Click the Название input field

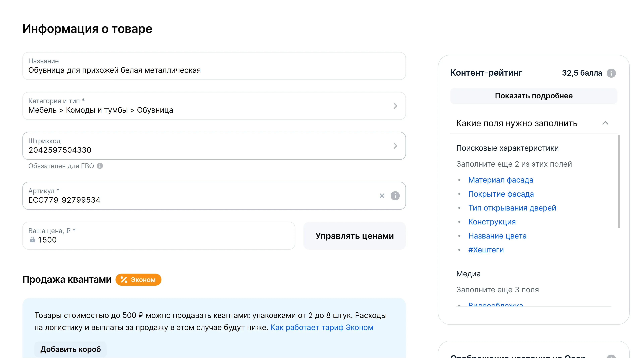point(214,70)
